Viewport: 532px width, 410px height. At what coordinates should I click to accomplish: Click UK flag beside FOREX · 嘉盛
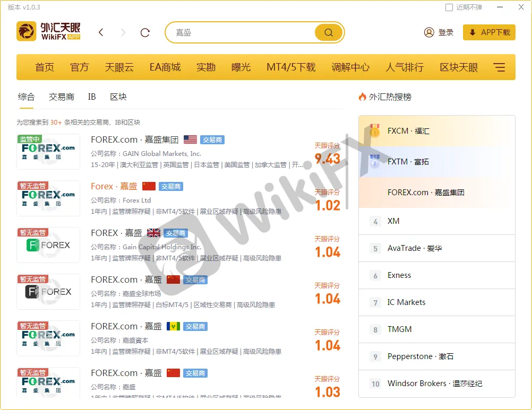coord(153,233)
